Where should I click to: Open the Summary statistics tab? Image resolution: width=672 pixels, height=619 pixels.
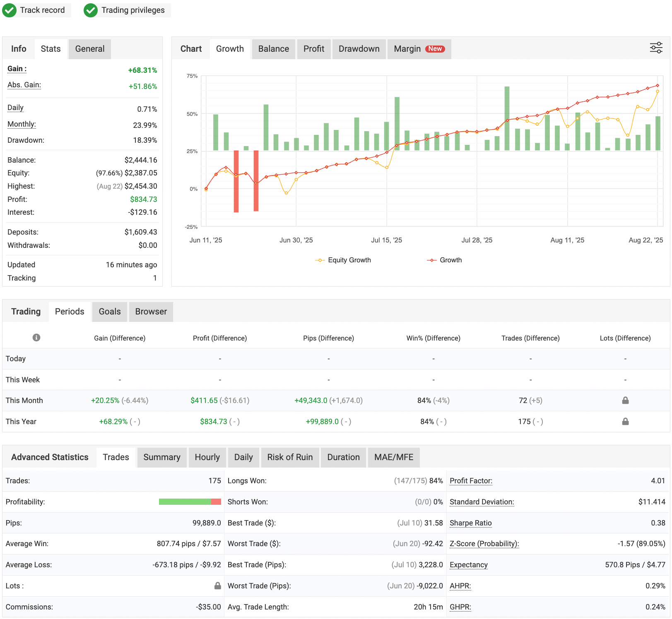coord(162,457)
